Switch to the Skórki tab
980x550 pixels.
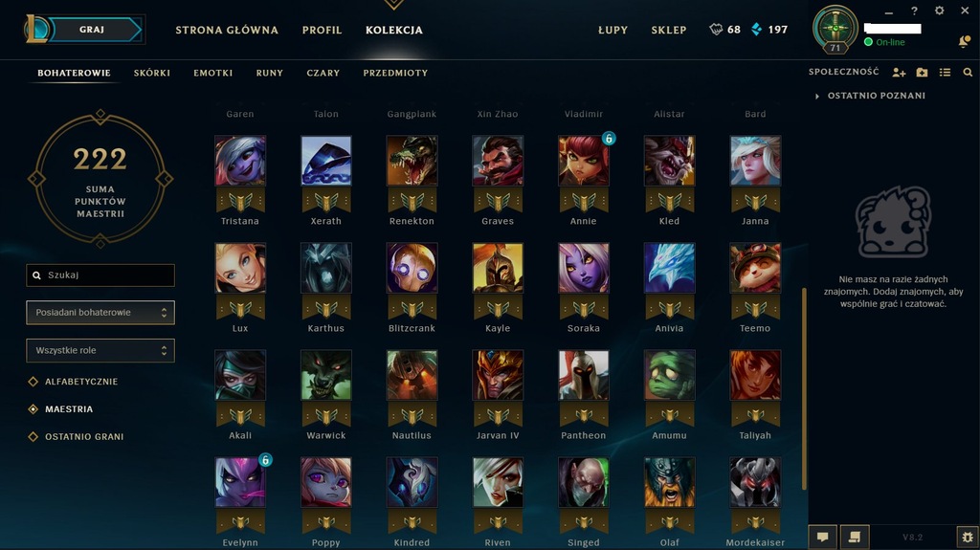point(152,73)
